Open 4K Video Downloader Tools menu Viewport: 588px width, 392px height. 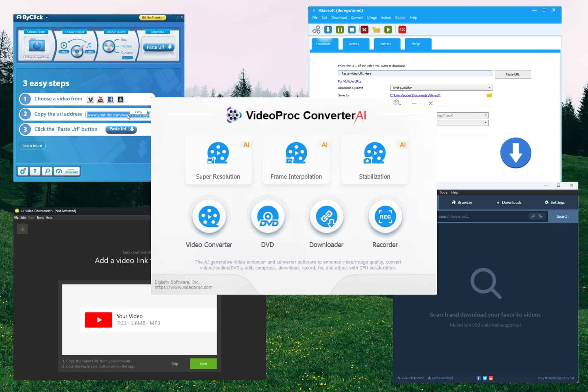(40, 218)
